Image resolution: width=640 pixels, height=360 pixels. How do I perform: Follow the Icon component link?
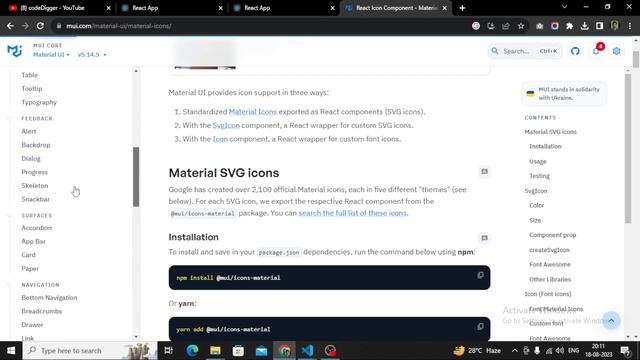click(220, 139)
